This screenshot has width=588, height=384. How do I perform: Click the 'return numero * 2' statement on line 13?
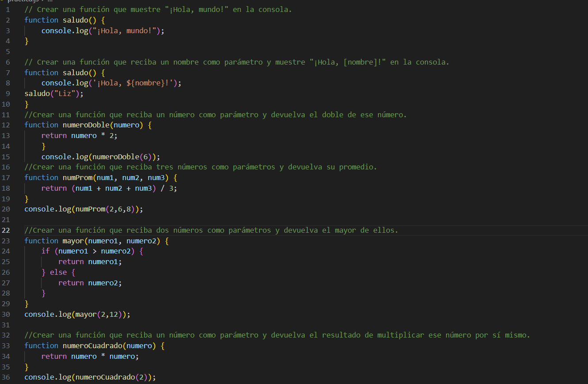pyautogui.click(x=80, y=135)
